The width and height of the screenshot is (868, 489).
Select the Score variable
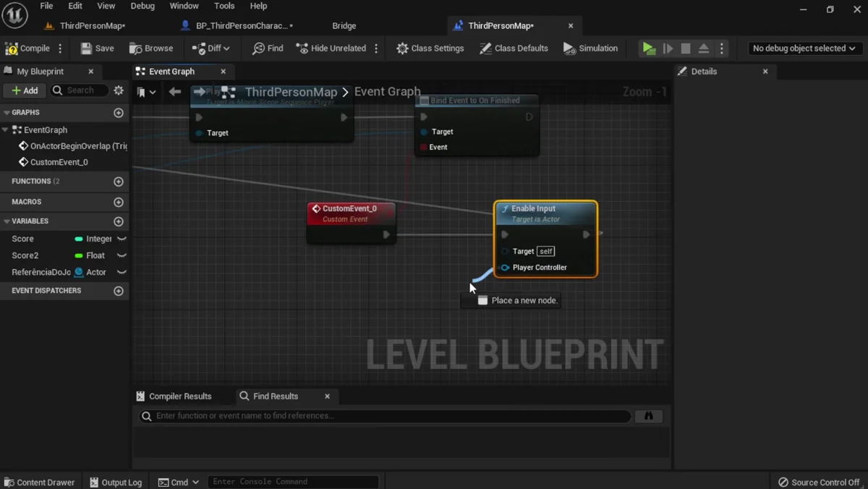click(x=22, y=239)
